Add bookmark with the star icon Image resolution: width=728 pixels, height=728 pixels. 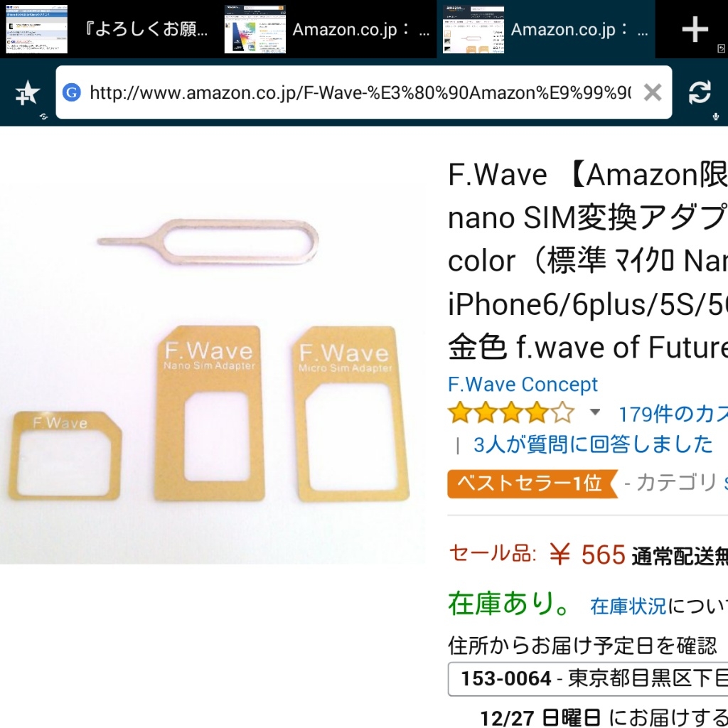tap(28, 92)
